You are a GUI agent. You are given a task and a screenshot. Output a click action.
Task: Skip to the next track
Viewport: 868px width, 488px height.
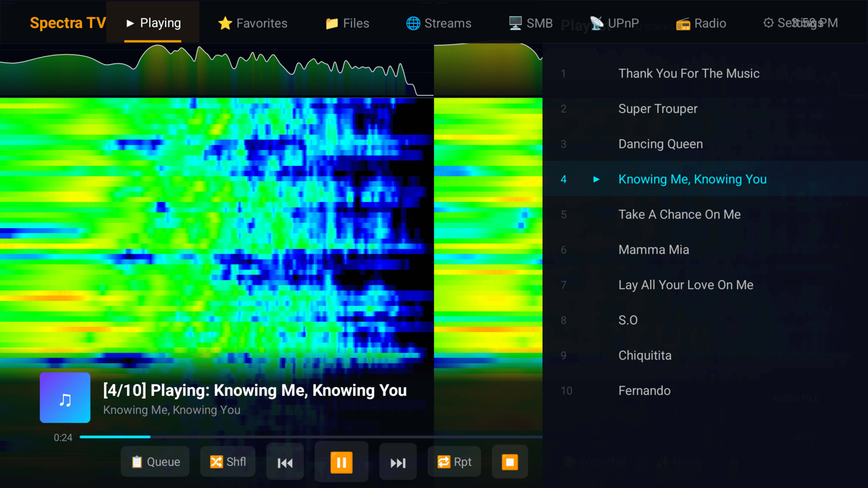(398, 462)
